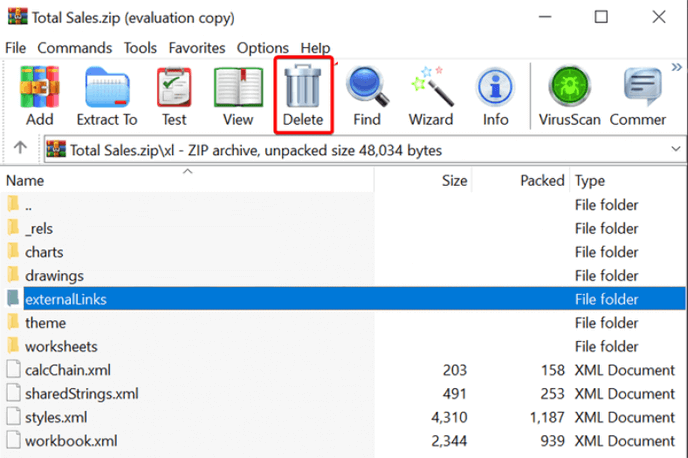
Task: Select the calcChain.xml file
Action: pos(344,370)
